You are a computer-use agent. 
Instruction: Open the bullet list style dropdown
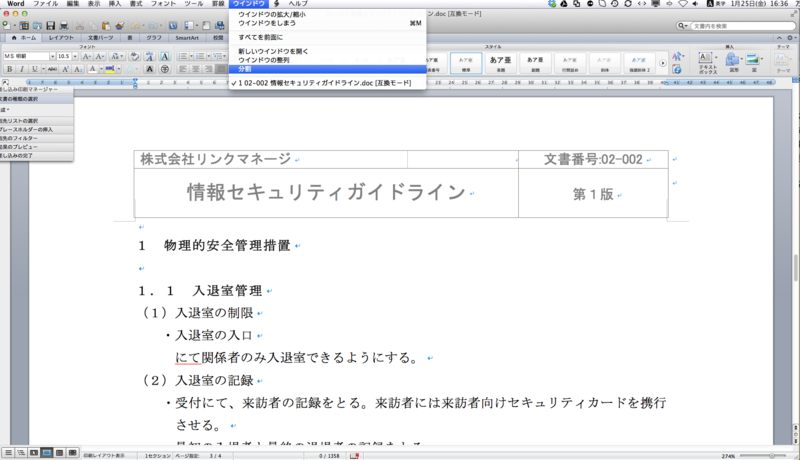click(191, 56)
